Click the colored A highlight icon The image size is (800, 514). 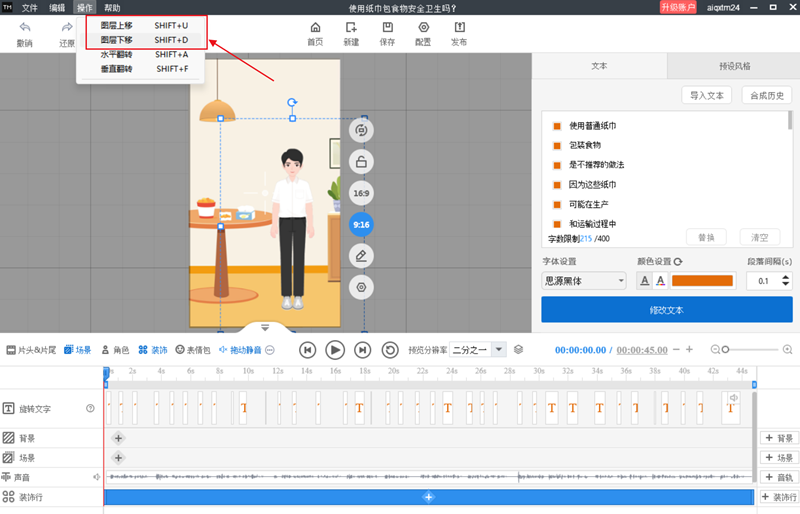pyautogui.click(x=661, y=281)
